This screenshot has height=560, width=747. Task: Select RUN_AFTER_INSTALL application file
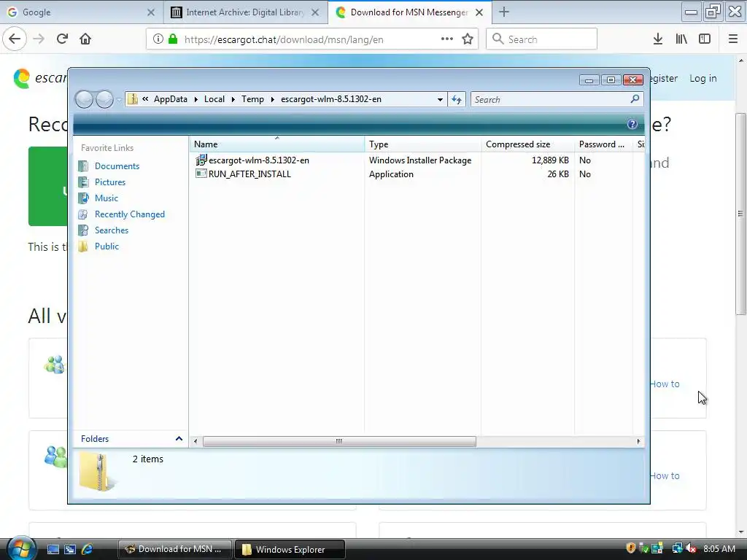click(x=249, y=174)
